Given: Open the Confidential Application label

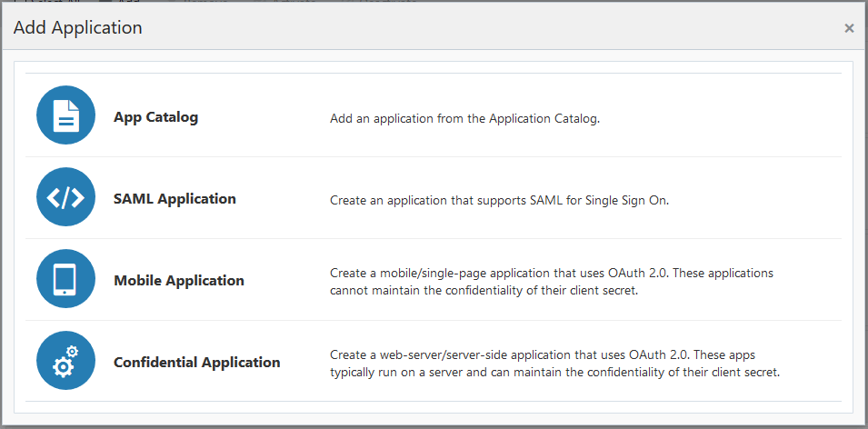Looking at the screenshot, I should click(196, 363).
